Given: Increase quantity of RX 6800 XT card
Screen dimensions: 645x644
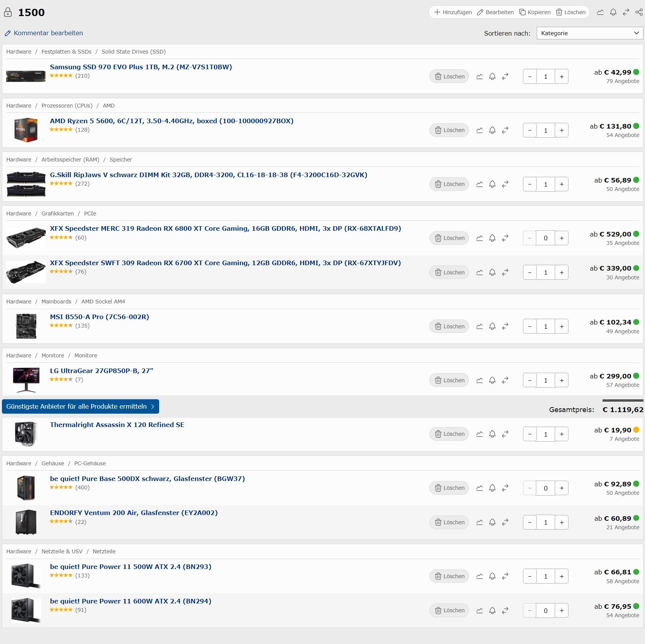Looking at the screenshot, I should point(562,238).
